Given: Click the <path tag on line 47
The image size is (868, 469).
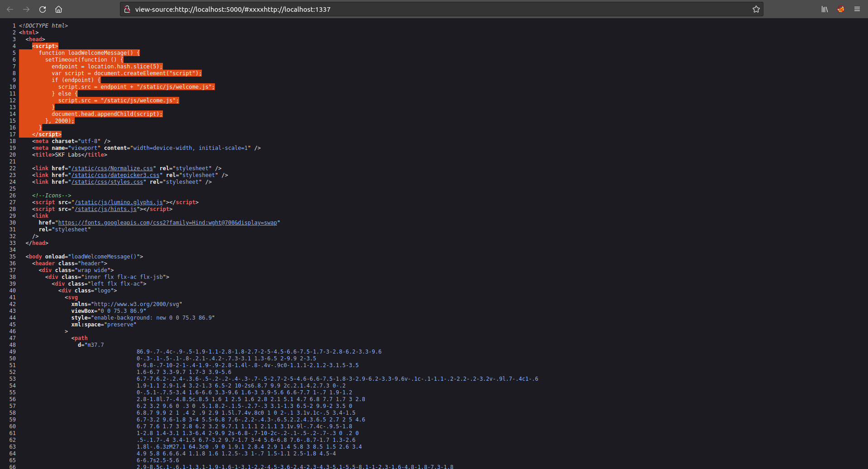Looking at the screenshot, I should [80, 338].
